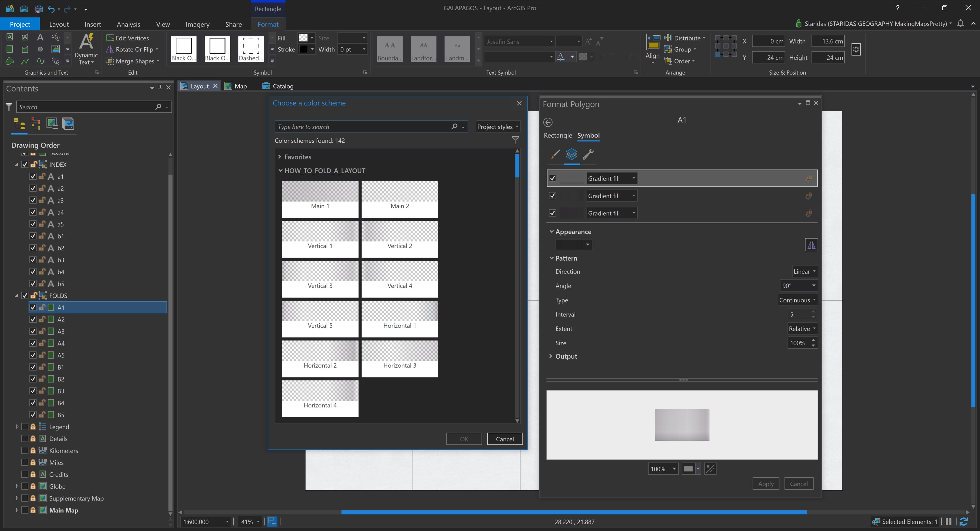Collapse the HOW_TO_FOLD_A_LAYOUT section
980x531 pixels.
point(280,170)
